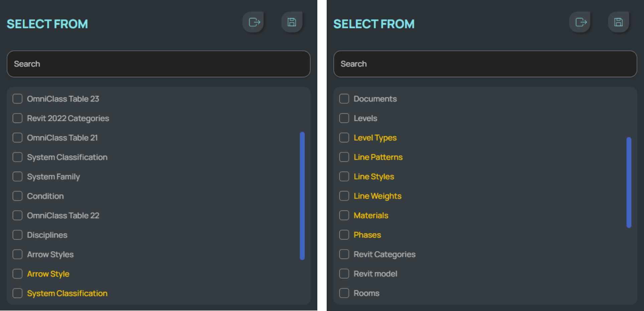Click the left panel Search field
This screenshot has height=311, width=644.
click(x=158, y=64)
